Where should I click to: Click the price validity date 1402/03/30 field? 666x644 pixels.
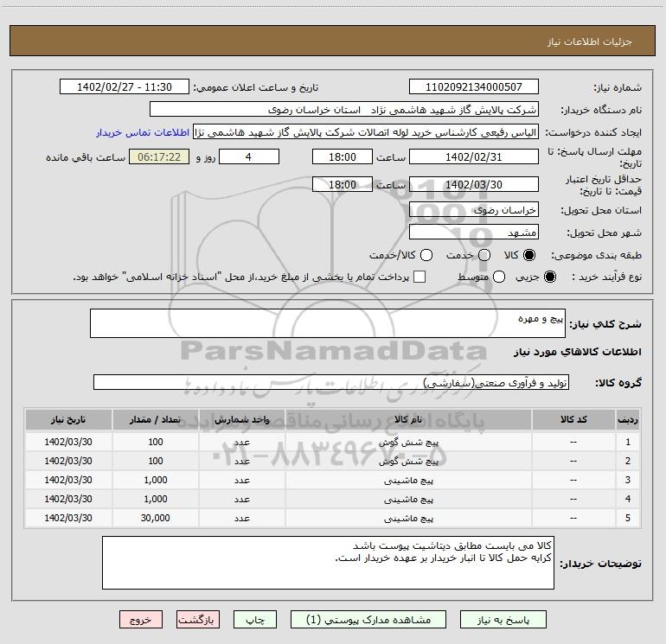click(474, 184)
